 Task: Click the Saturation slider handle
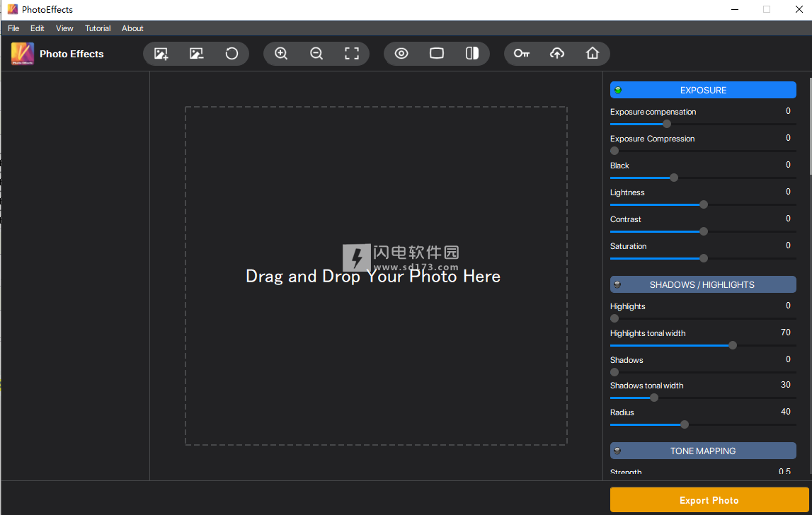[703, 258]
